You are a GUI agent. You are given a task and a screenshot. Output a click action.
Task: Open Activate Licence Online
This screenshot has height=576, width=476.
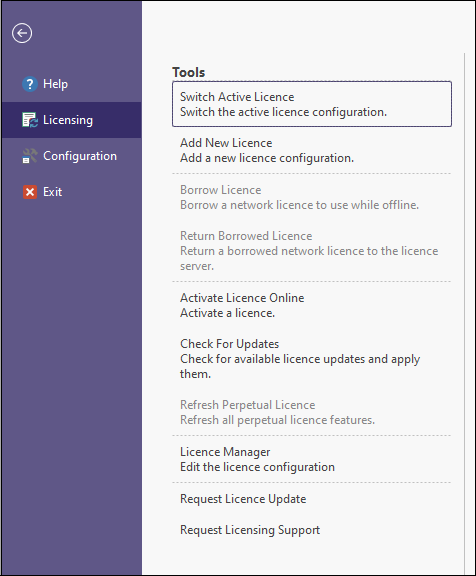pyautogui.click(x=312, y=305)
